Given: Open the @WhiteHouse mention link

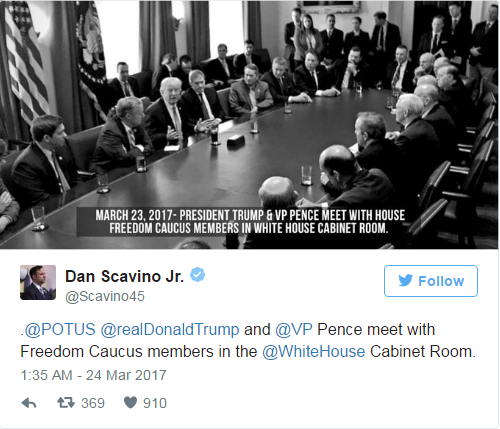Looking at the screenshot, I should click(314, 352).
